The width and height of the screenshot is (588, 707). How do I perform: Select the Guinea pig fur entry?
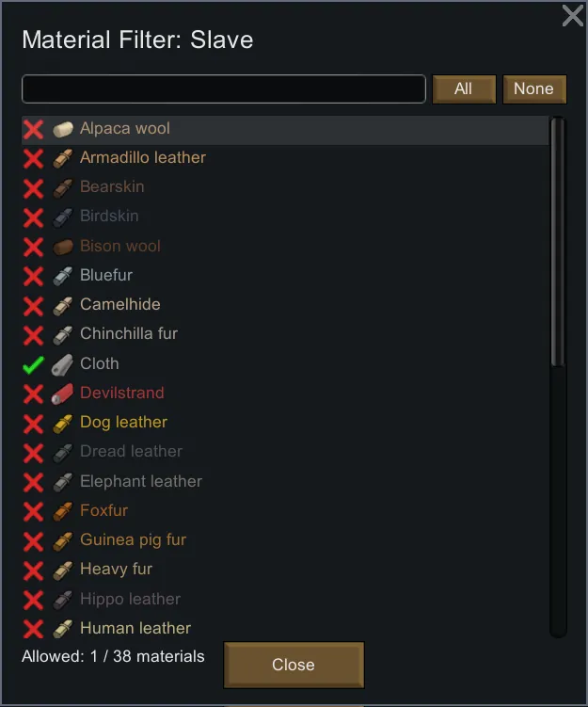pyautogui.click(x=133, y=540)
